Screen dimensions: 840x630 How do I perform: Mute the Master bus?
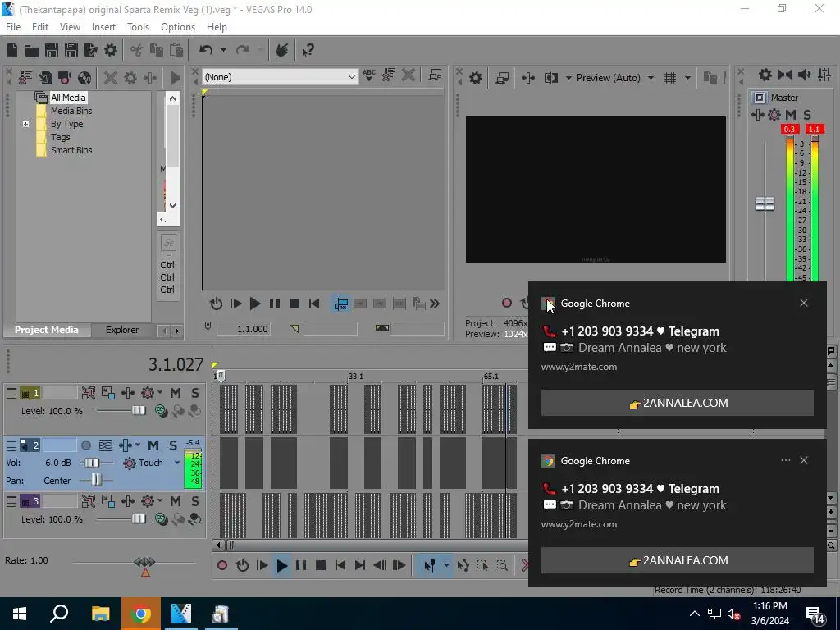tap(791, 115)
